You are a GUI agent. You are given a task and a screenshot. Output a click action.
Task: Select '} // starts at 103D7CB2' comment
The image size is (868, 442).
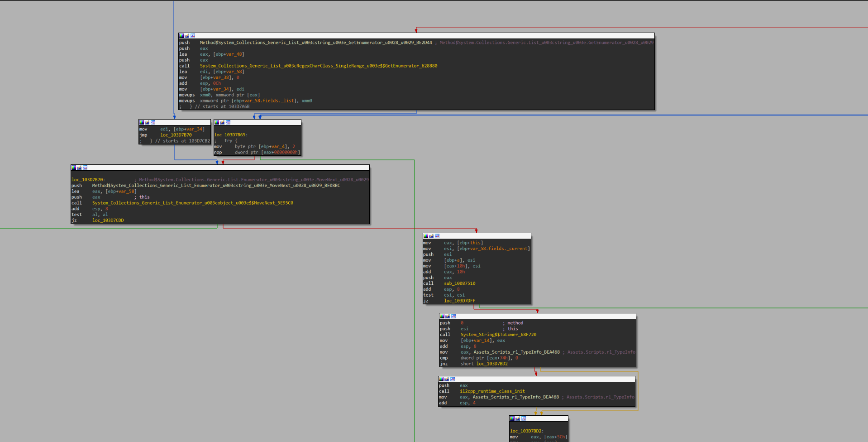coord(180,141)
